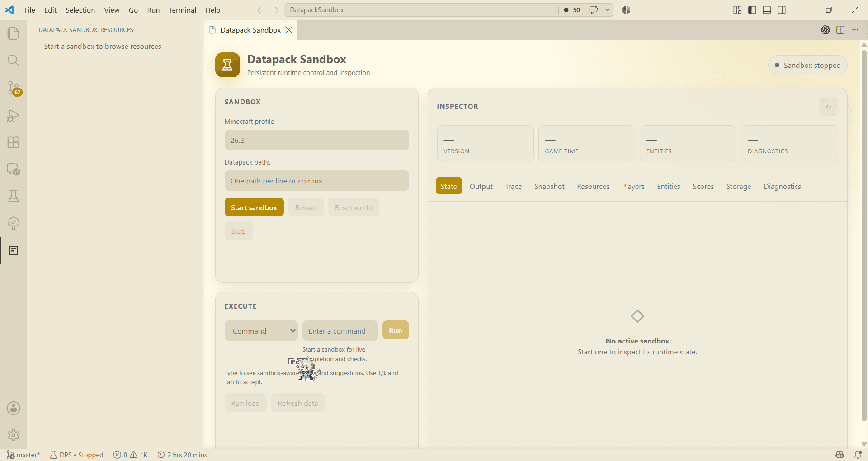Open the Explorer view in activity bar
868x461 pixels.
click(x=14, y=33)
